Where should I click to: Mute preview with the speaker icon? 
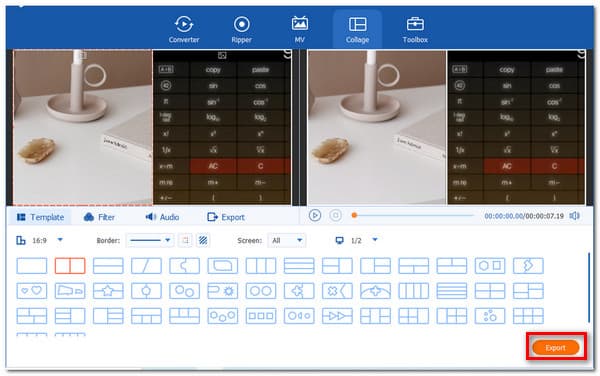pyautogui.click(x=574, y=216)
